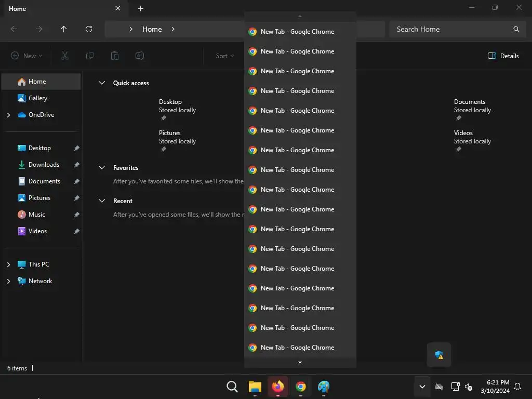Collapse the Favorites section
Screen dimensions: 532x399
101,167
